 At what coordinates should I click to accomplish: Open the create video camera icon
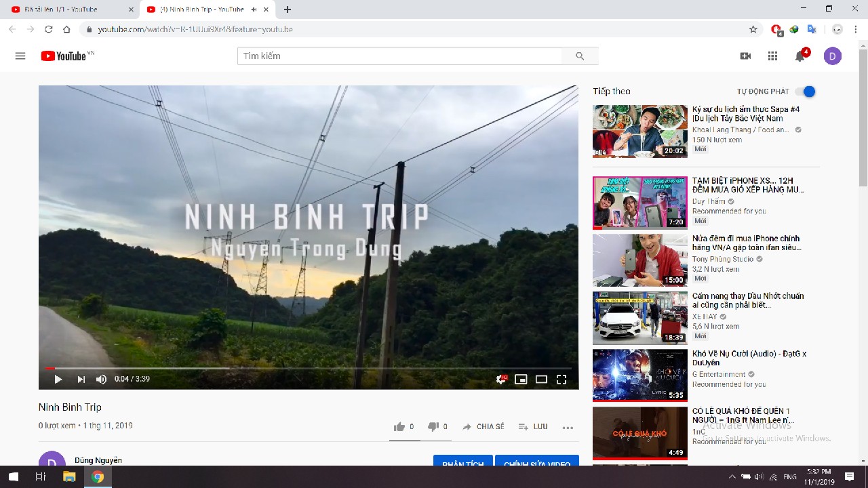[x=745, y=56]
